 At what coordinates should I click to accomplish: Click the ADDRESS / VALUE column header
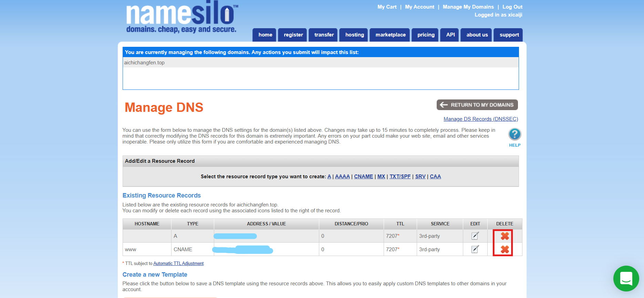coord(266,224)
